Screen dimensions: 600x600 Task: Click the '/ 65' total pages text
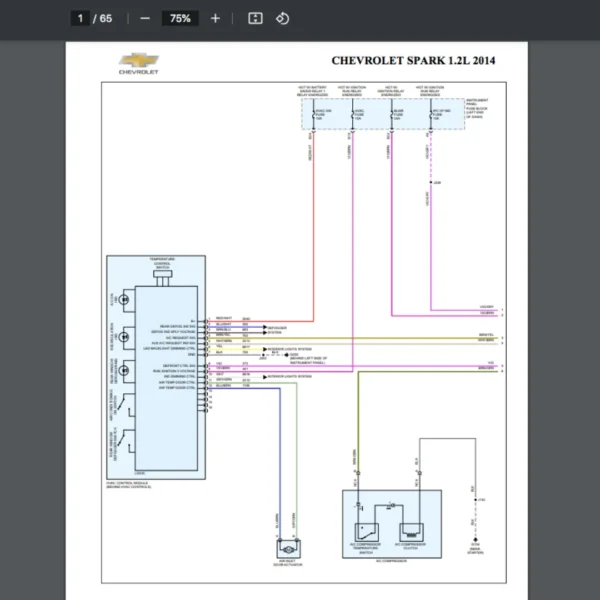[x=103, y=18]
